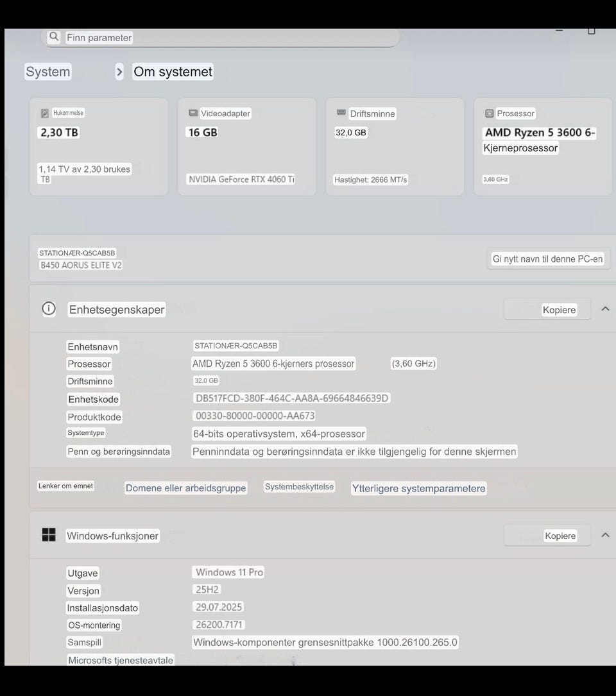Image resolution: width=616 pixels, height=696 pixels.
Task: Collapse the Windows-funksjoner section
Action: (605, 536)
